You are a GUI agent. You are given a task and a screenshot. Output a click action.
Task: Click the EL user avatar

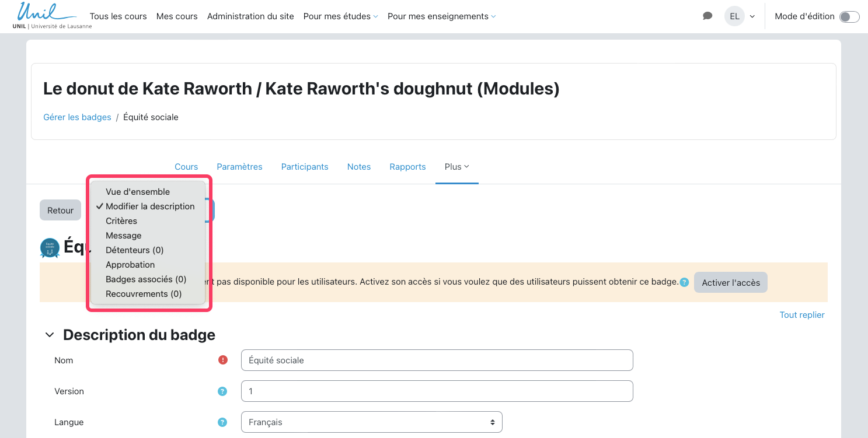tap(734, 16)
